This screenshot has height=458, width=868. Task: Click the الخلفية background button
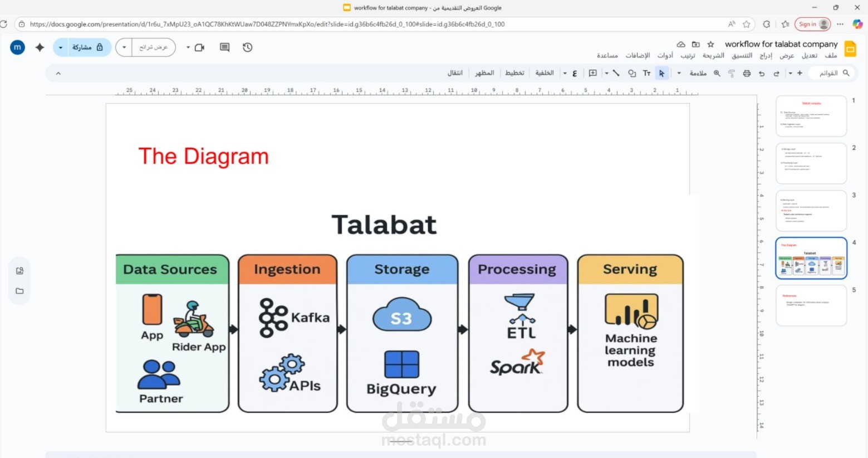click(x=544, y=73)
